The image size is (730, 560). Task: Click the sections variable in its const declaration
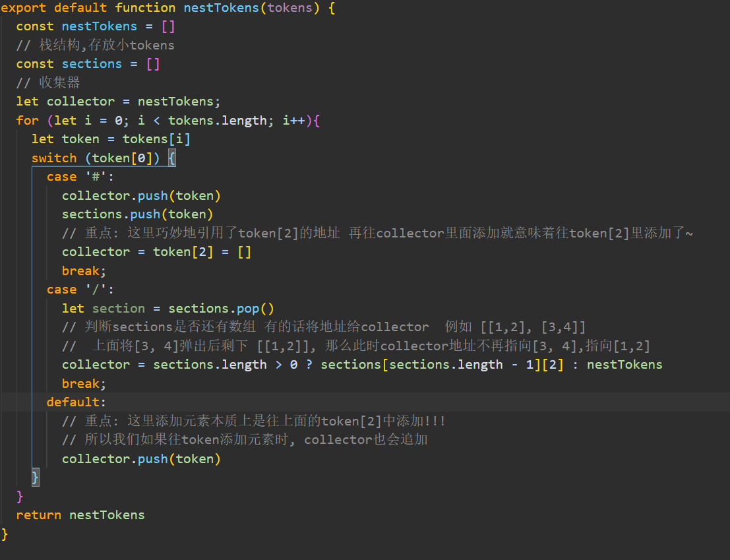(x=92, y=64)
